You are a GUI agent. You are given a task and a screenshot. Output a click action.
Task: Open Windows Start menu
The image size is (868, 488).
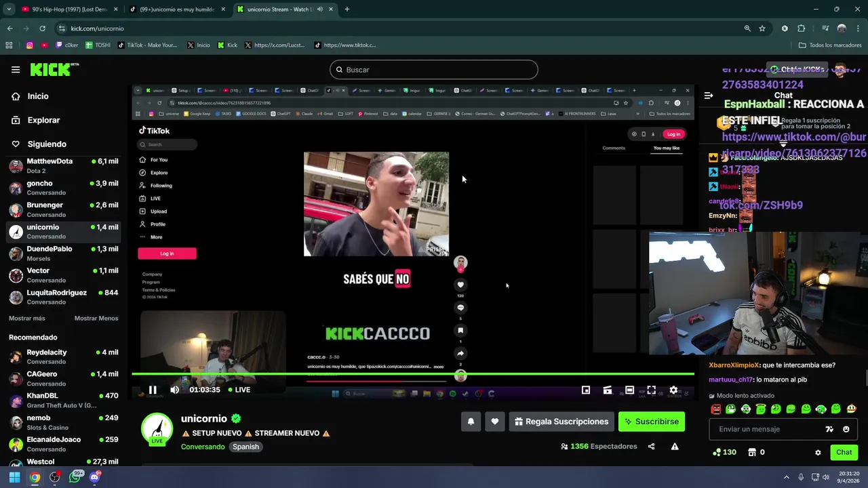[x=14, y=477]
